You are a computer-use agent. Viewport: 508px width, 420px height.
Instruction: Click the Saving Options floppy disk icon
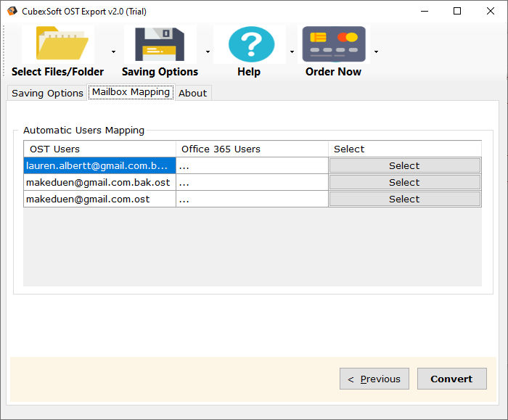[160, 44]
